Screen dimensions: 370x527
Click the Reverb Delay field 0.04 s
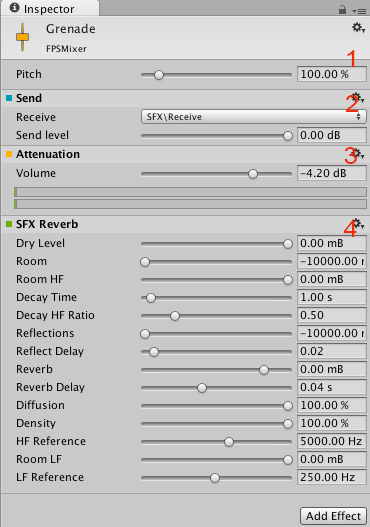click(332, 387)
